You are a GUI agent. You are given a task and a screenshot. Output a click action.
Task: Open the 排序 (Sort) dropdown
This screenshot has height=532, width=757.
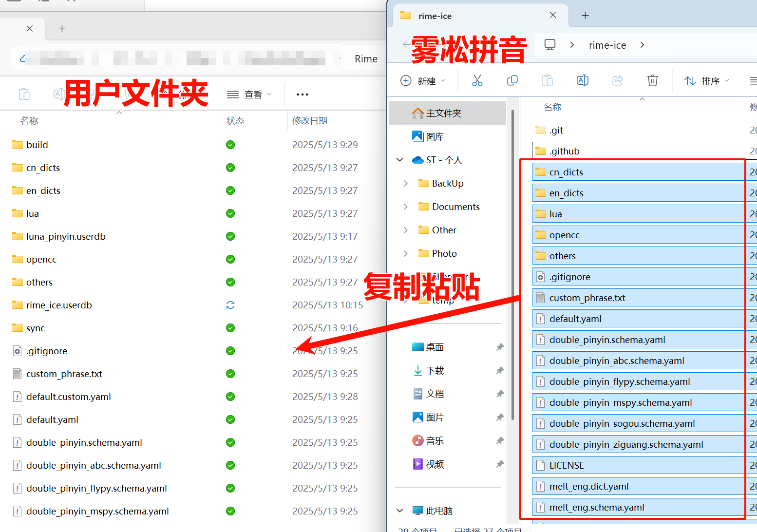coord(706,81)
